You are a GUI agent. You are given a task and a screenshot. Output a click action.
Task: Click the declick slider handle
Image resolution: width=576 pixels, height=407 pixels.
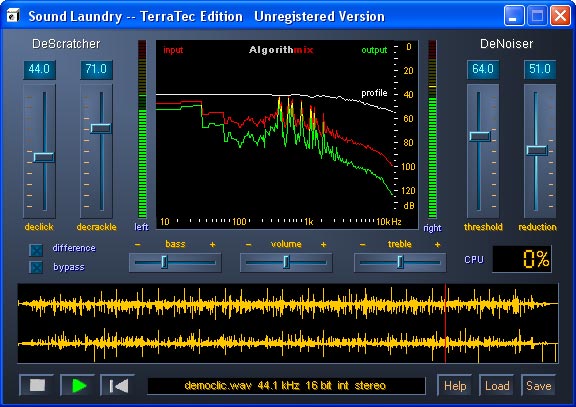tap(44, 157)
